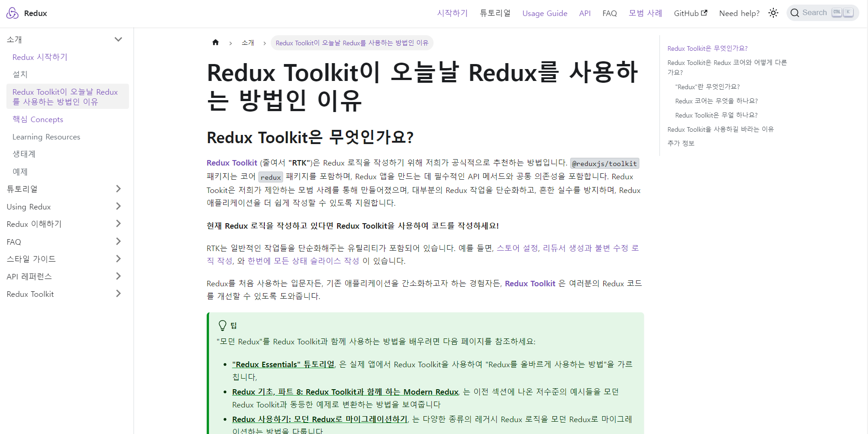Click the Redux 이해하기 sidebar label
Viewport: 868px width, 434px height.
click(x=34, y=224)
